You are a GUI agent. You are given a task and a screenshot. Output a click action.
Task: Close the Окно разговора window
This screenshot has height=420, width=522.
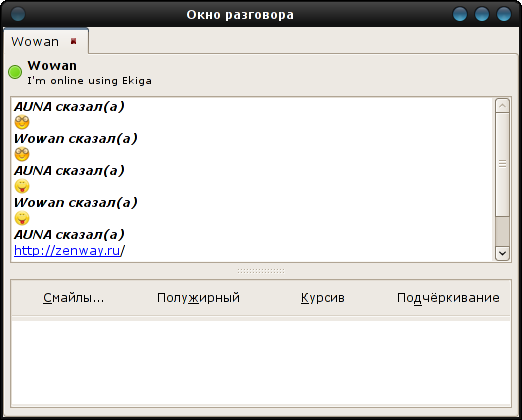click(504, 14)
